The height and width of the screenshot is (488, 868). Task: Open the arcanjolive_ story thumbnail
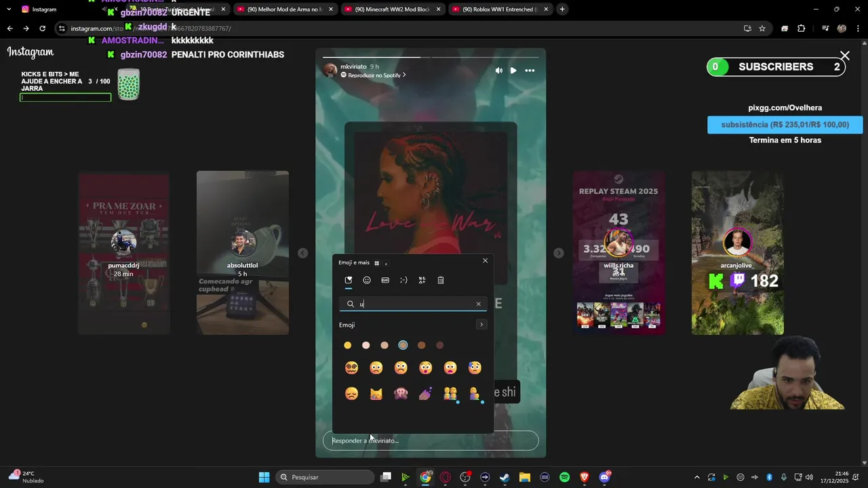tap(738, 252)
